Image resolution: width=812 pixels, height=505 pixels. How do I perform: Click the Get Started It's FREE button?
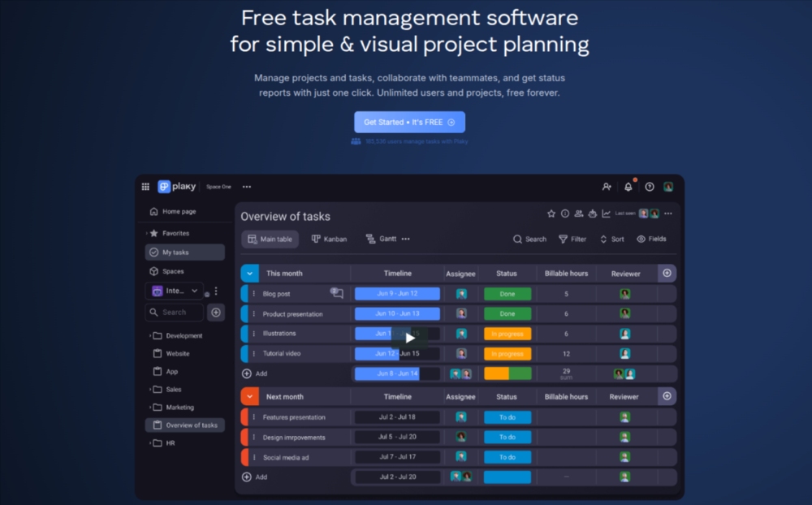[409, 122]
